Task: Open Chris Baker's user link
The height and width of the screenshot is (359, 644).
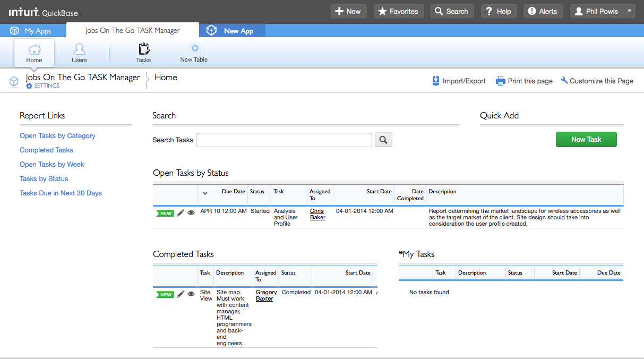Action: (317, 214)
